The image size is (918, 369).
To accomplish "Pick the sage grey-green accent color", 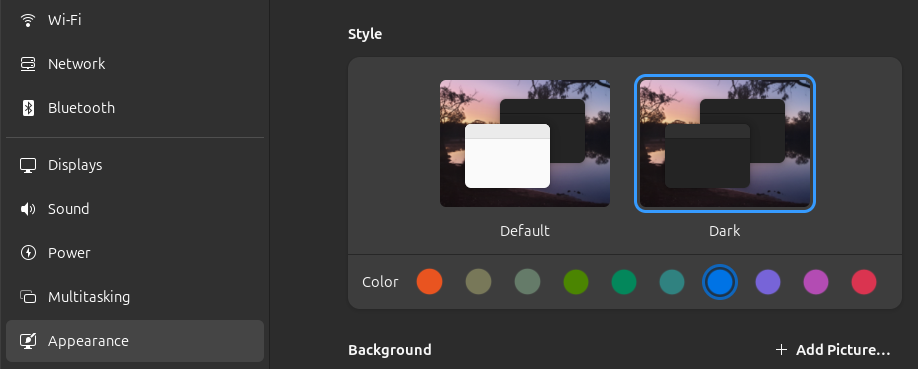I will click(x=527, y=282).
